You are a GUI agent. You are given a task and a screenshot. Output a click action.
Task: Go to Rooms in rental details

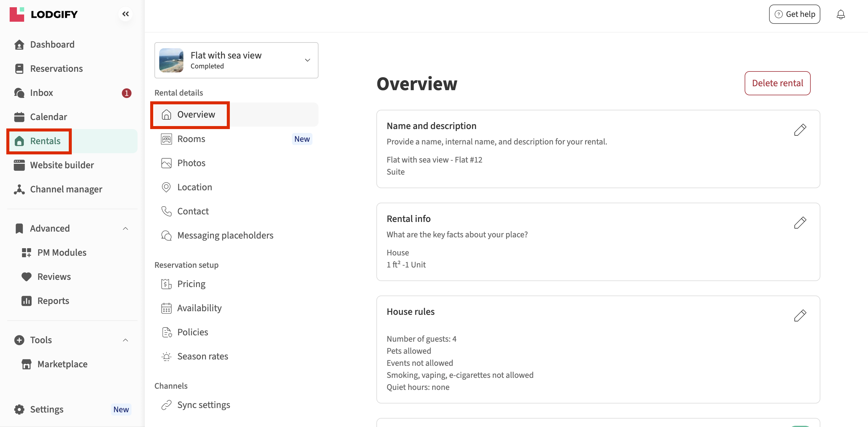191,139
